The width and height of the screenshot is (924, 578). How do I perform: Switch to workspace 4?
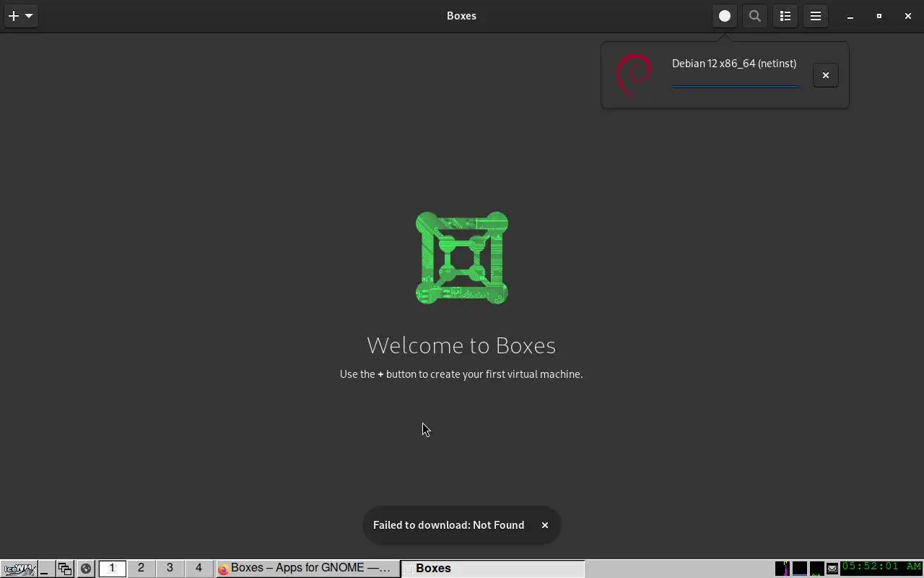pyautogui.click(x=199, y=569)
